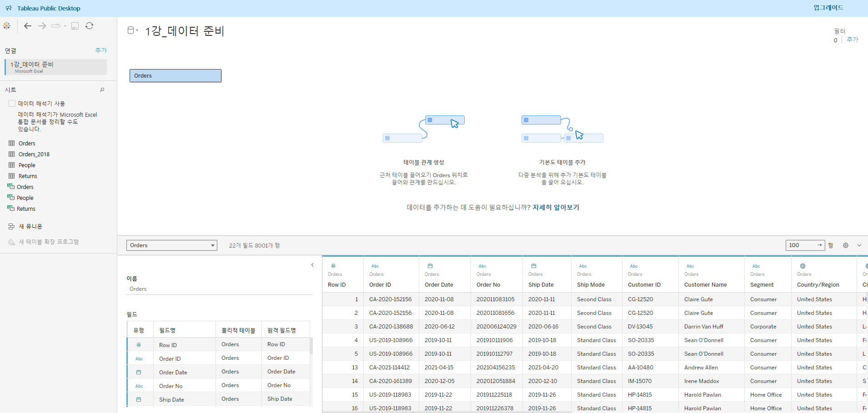Viewport: 868px width, 413px height.
Task: Expand the chevron at the far right of the grid toolbar
Action: pos(859,245)
